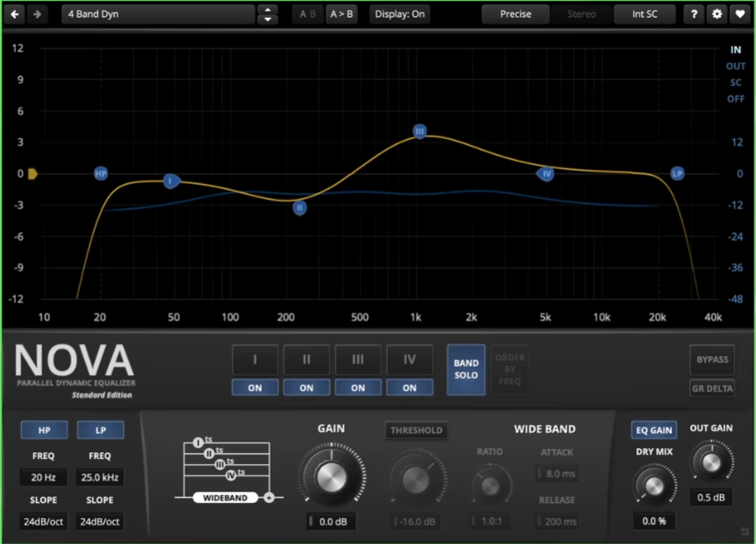Select SC analyzer source

pyautogui.click(x=736, y=83)
